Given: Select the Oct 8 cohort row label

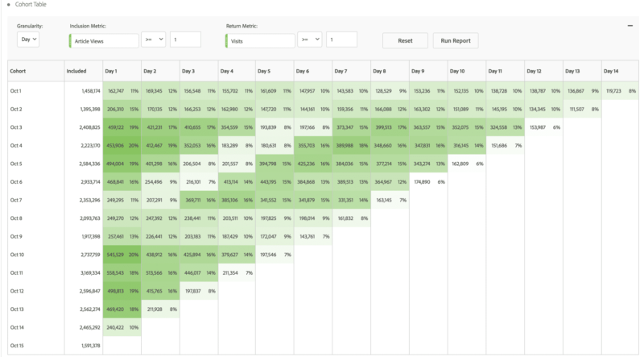Looking at the screenshot, I should [x=16, y=218].
